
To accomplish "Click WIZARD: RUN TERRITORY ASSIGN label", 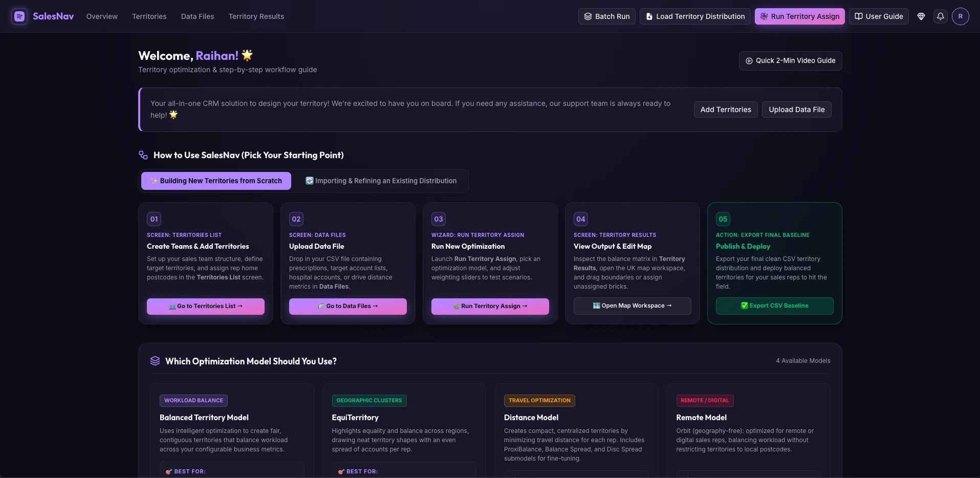I will point(478,235).
